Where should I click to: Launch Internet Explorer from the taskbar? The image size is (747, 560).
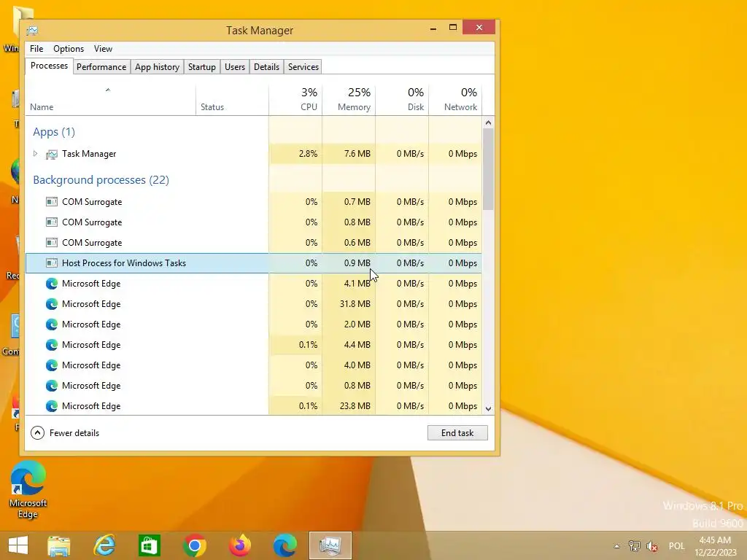(x=104, y=545)
